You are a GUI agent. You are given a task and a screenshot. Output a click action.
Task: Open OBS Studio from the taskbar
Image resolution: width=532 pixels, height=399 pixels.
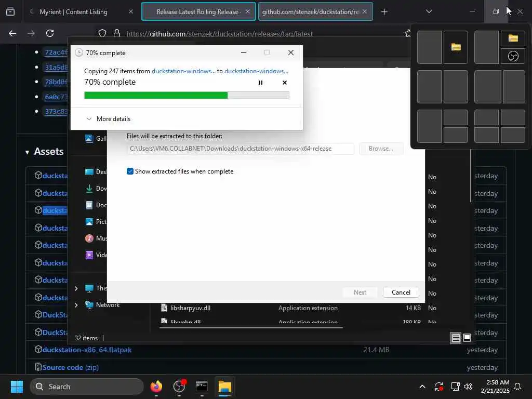click(179, 387)
